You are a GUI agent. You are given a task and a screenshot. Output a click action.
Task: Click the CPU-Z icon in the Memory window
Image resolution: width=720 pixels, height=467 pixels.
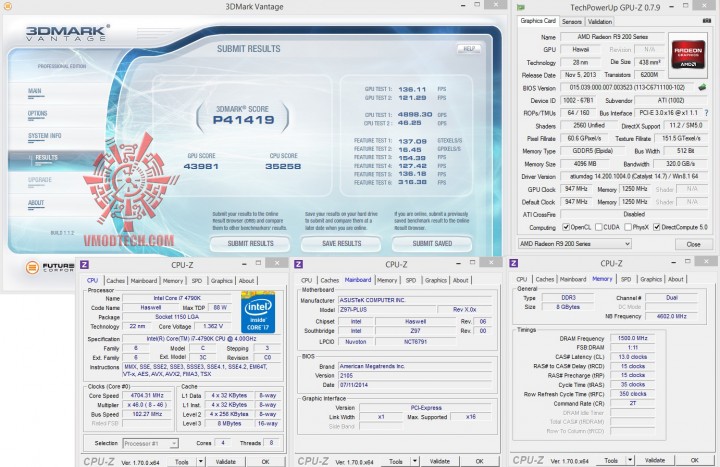514,263
